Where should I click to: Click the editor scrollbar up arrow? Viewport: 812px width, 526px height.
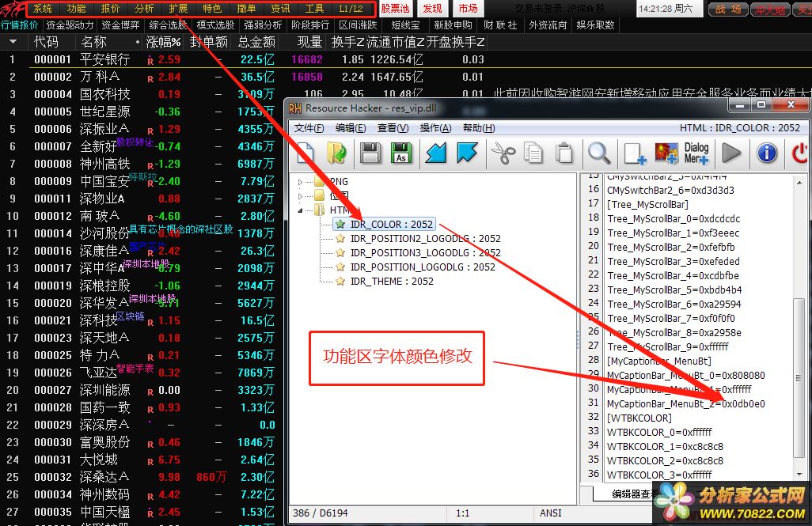pos(799,182)
